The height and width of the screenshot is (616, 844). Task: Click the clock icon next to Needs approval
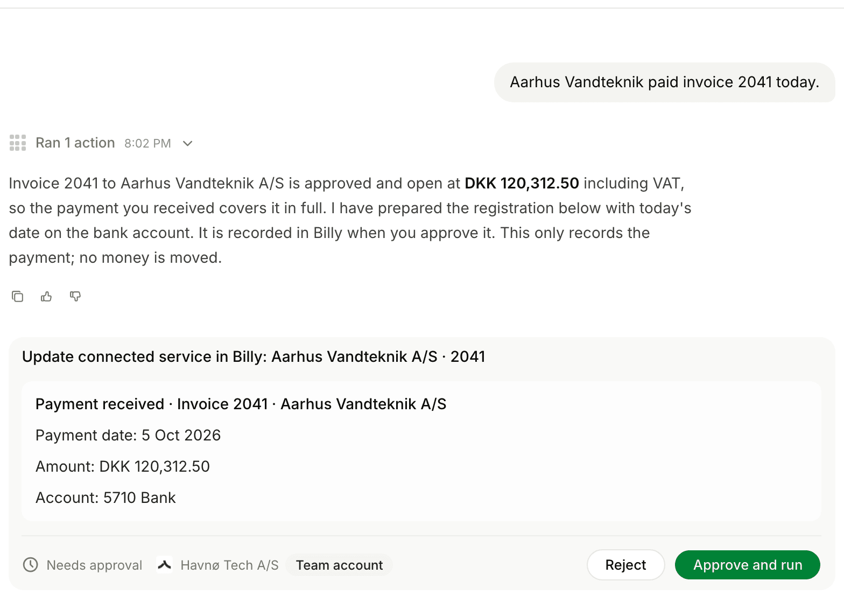[31, 565]
